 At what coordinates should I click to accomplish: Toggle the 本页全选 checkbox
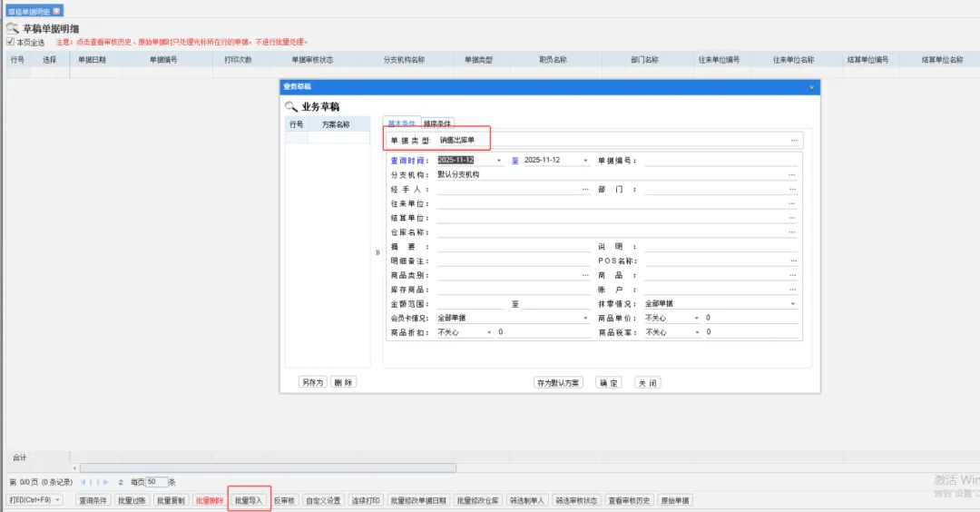(x=11, y=42)
